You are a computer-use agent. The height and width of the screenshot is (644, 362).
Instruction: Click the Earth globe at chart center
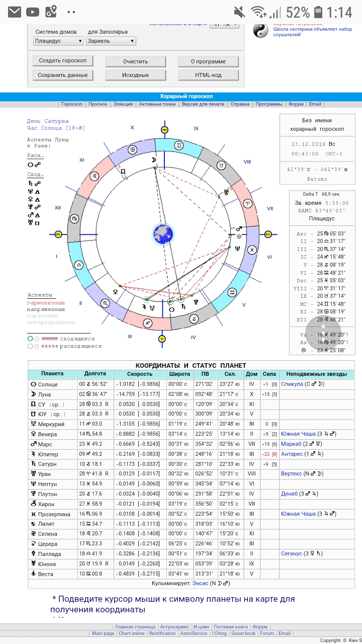[163, 234]
